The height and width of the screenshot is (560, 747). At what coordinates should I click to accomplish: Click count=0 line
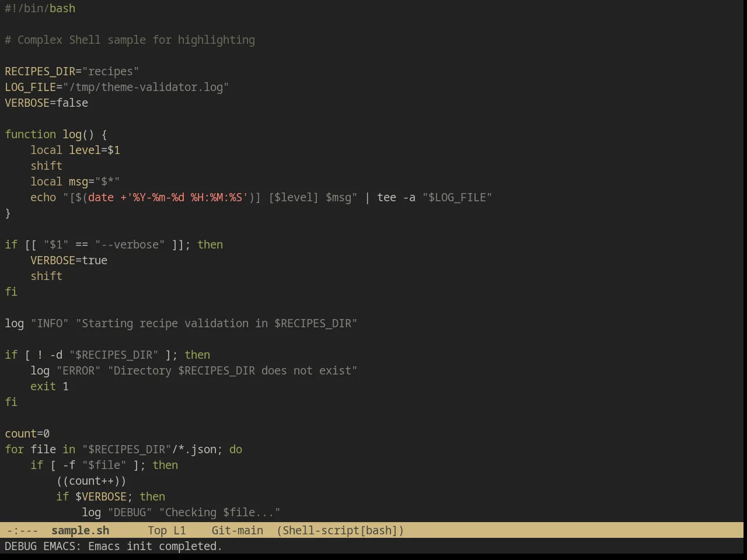coord(27,434)
